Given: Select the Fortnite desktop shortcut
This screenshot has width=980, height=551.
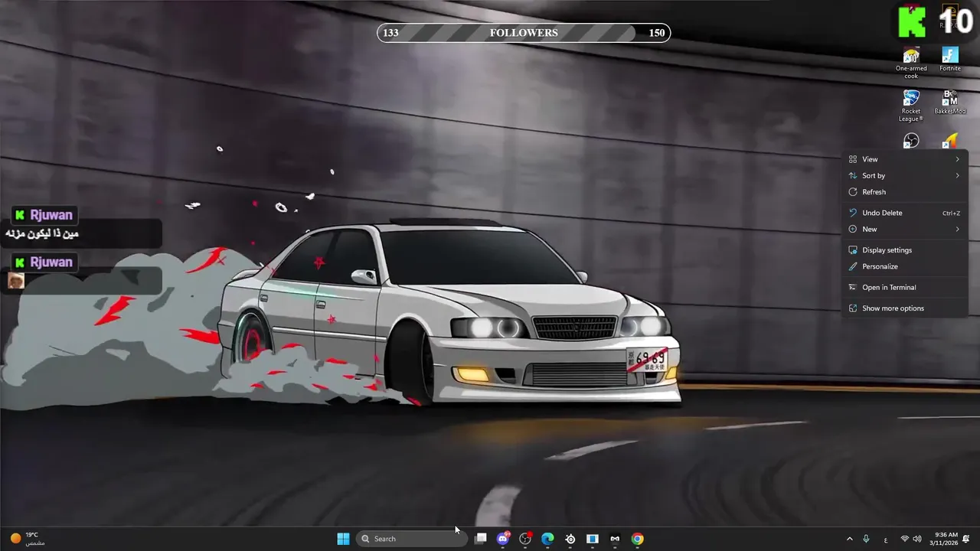Looking at the screenshot, I should (x=950, y=60).
